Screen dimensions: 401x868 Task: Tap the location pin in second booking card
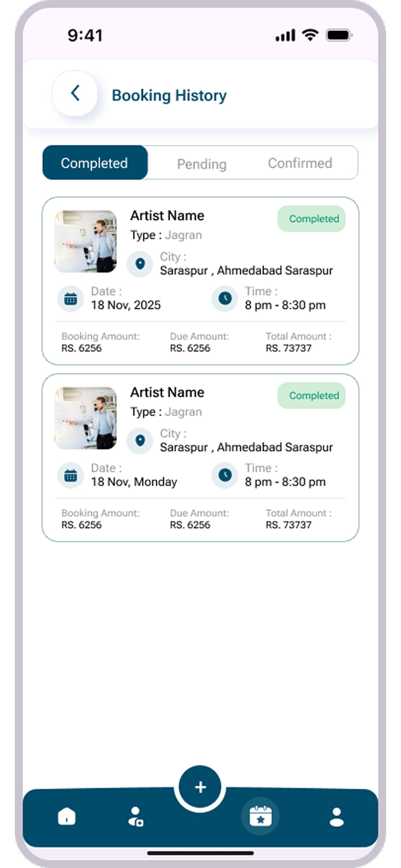140,441
